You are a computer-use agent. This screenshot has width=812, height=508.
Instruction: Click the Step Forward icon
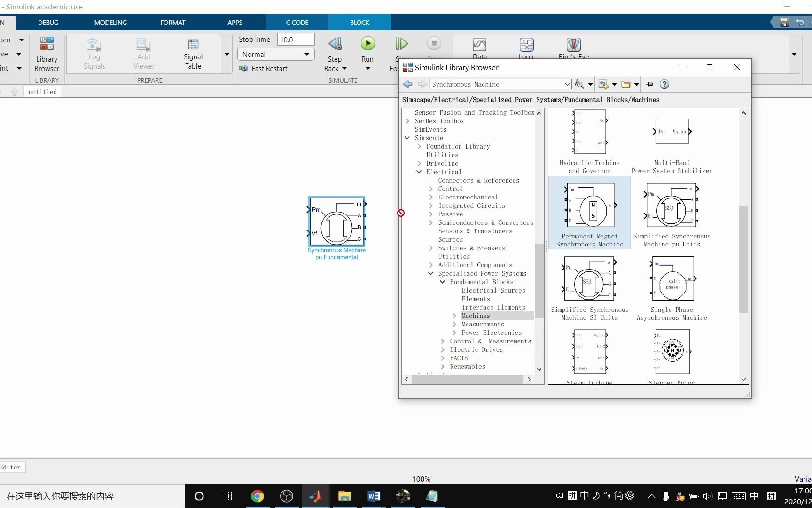[401, 44]
